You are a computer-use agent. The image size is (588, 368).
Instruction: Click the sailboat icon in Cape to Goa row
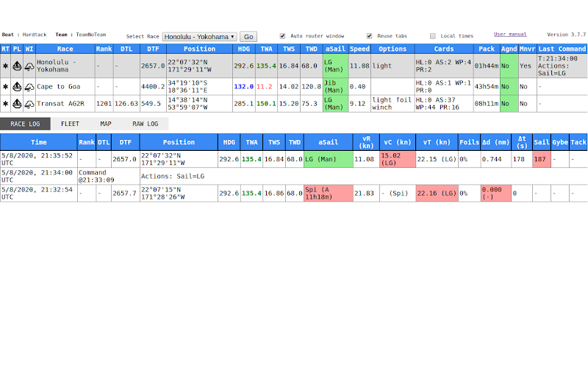pyautogui.click(x=17, y=86)
